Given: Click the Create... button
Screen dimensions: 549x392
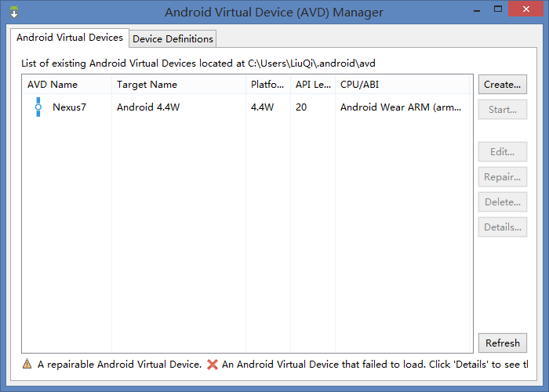Looking at the screenshot, I should pyautogui.click(x=503, y=85).
